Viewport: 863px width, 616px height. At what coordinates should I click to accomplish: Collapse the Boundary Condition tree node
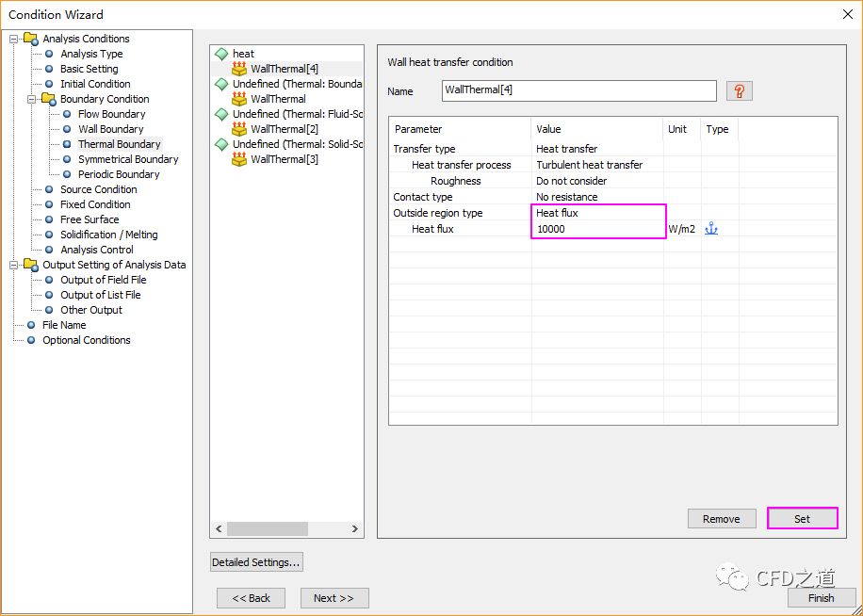click(32, 99)
